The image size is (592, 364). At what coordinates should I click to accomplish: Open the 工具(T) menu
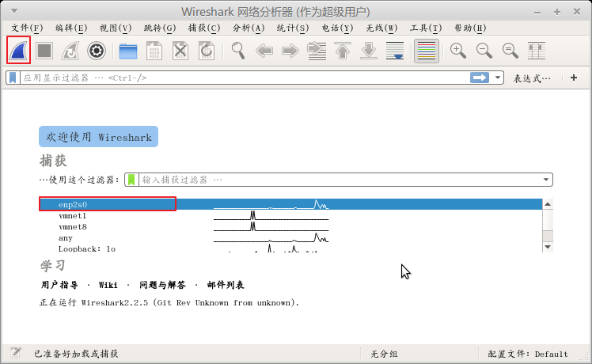[x=426, y=28]
